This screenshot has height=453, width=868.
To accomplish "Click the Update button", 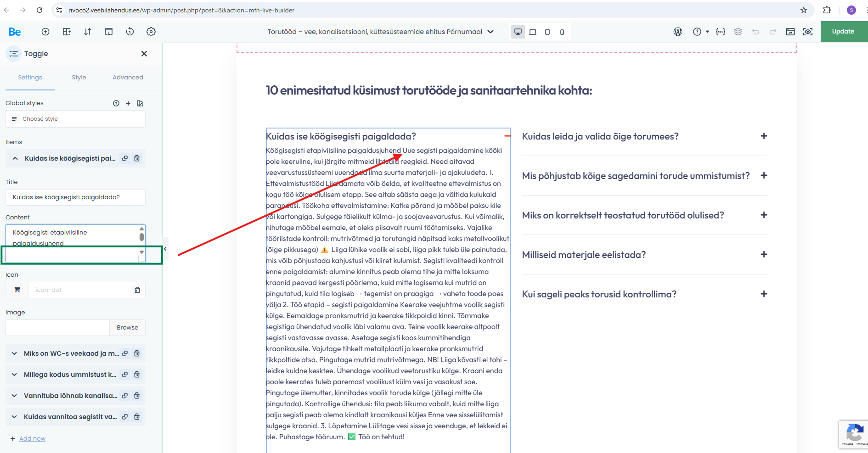I will click(843, 32).
